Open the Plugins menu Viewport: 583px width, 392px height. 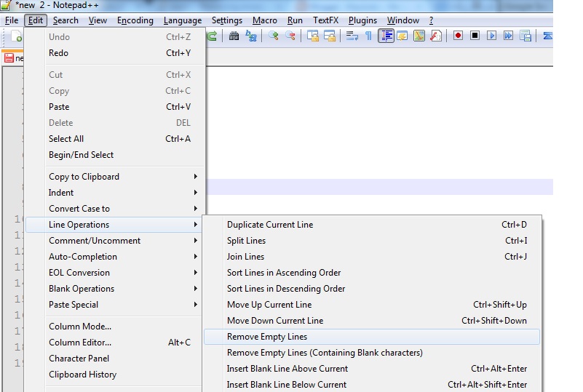[x=362, y=20]
